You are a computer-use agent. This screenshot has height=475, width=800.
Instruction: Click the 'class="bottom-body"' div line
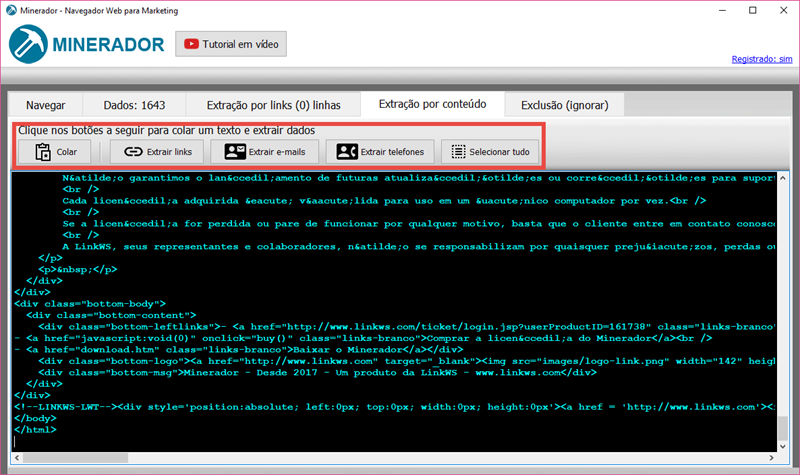click(90, 304)
